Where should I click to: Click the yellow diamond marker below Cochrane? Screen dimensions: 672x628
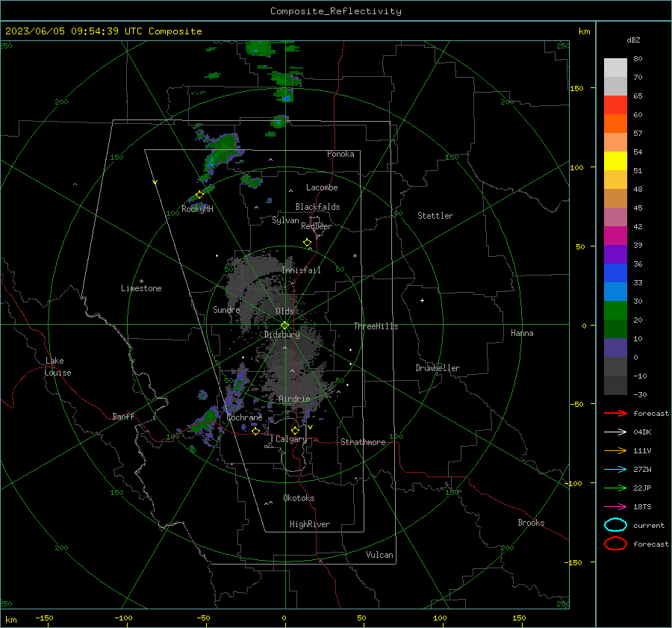click(x=256, y=431)
